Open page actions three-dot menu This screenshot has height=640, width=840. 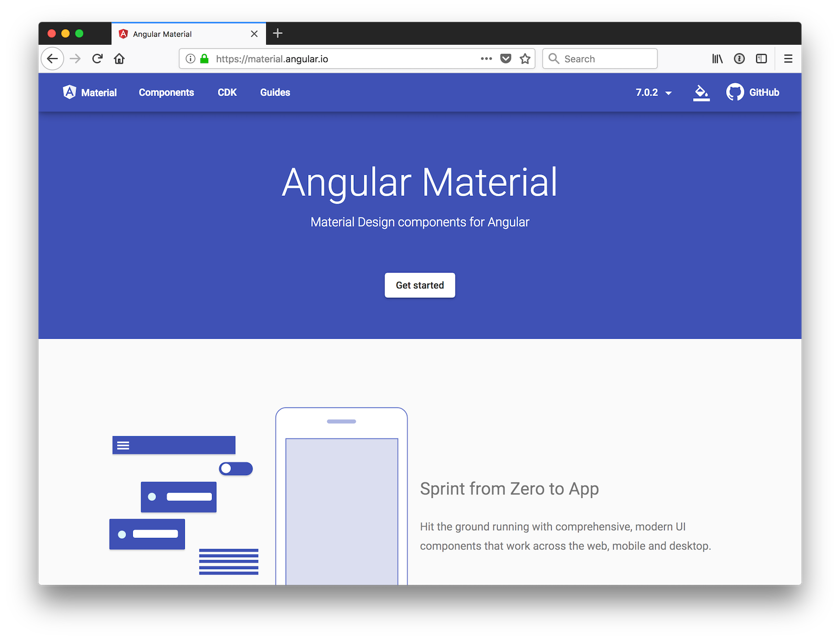pos(486,59)
